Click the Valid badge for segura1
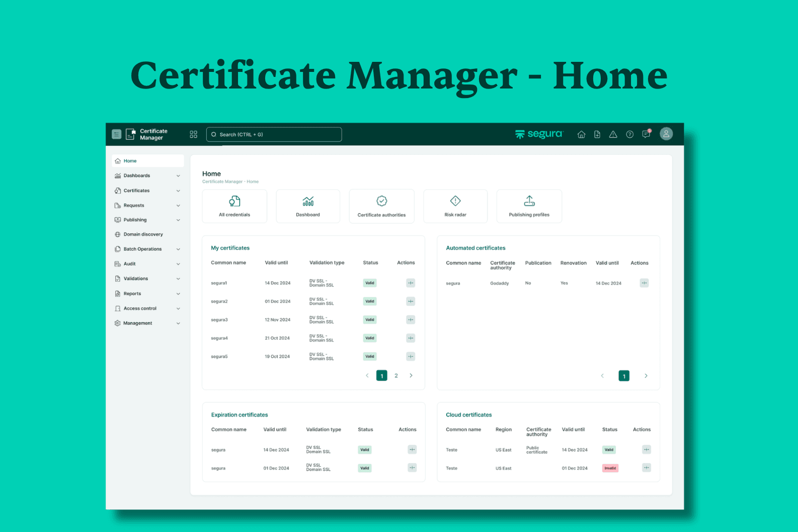 tap(370, 283)
